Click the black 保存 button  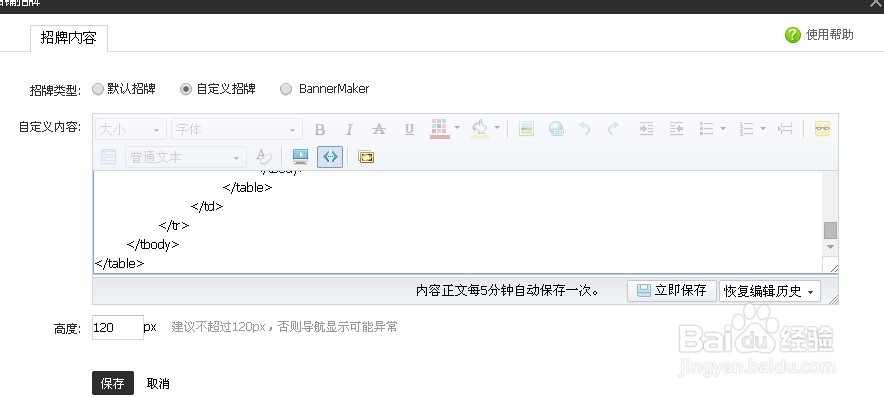tap(113, 383)
